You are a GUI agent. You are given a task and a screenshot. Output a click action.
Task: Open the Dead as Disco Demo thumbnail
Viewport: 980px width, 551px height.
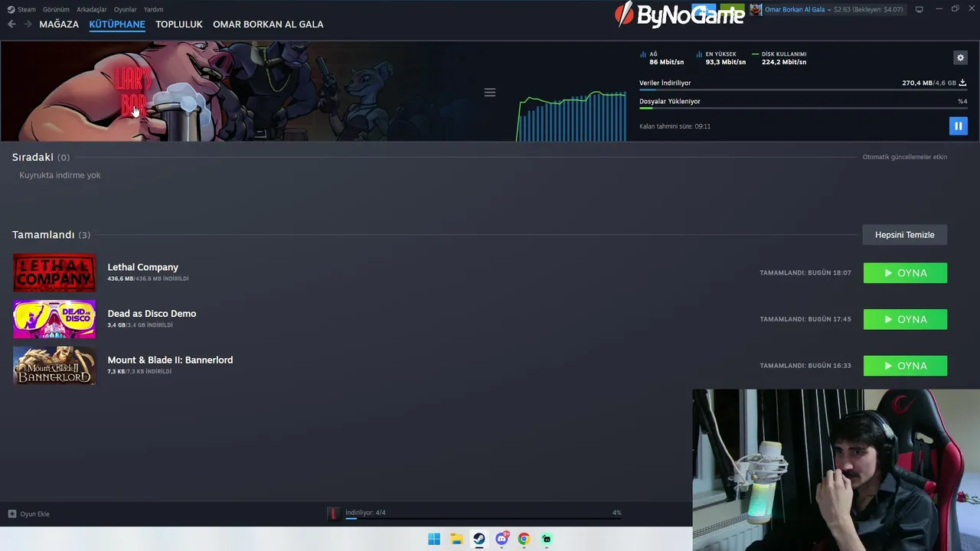point(54,319)
